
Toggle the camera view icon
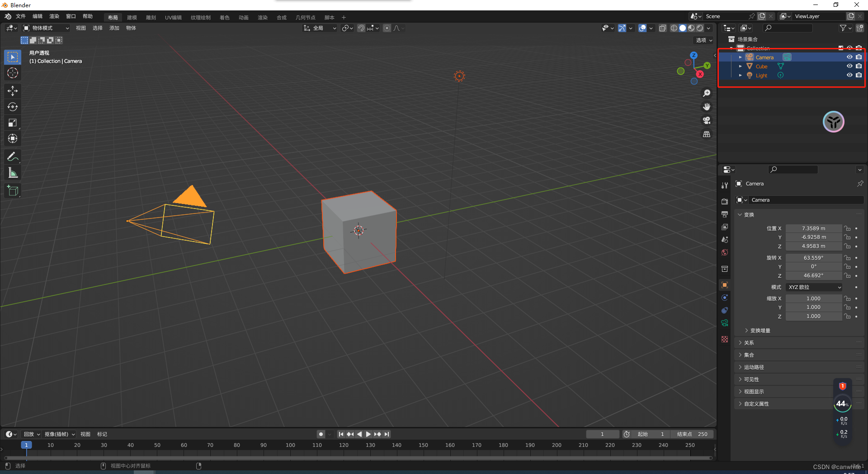[707, 120]
